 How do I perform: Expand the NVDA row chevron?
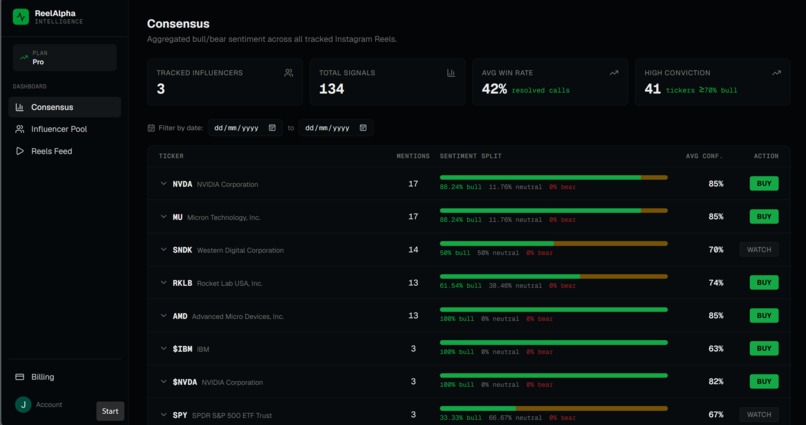[x=163, y=183]
